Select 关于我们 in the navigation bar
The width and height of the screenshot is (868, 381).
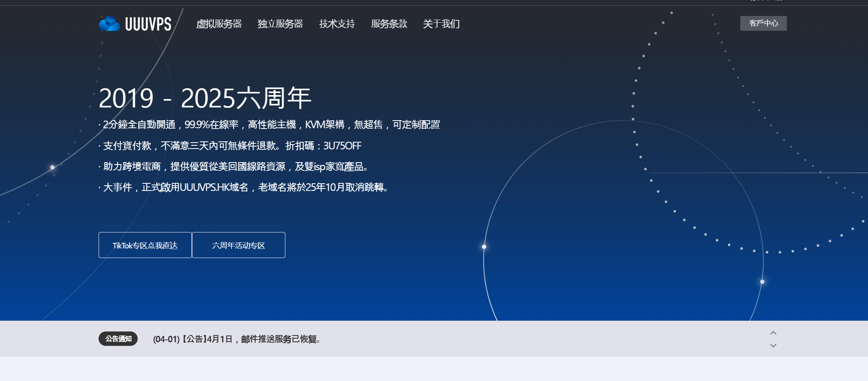(441, 24)
